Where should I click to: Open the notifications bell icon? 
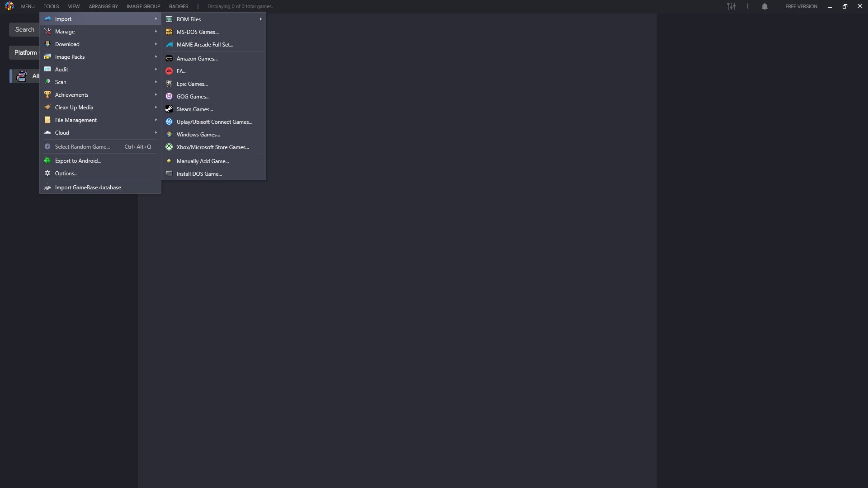tap(764, 6)
